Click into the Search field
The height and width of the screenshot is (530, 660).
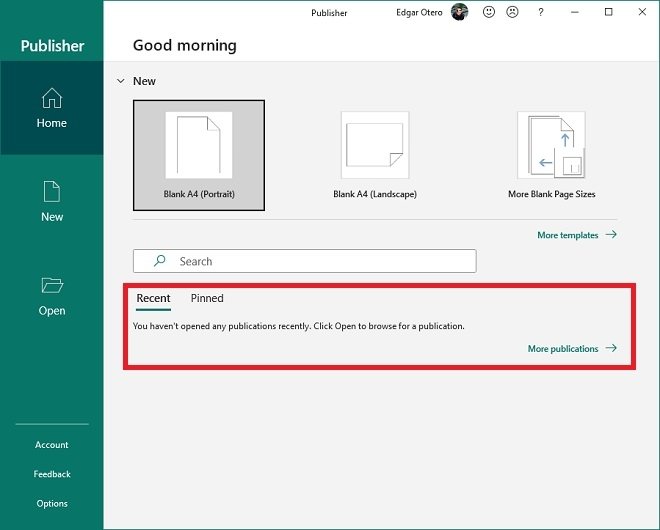coord(305,261)
